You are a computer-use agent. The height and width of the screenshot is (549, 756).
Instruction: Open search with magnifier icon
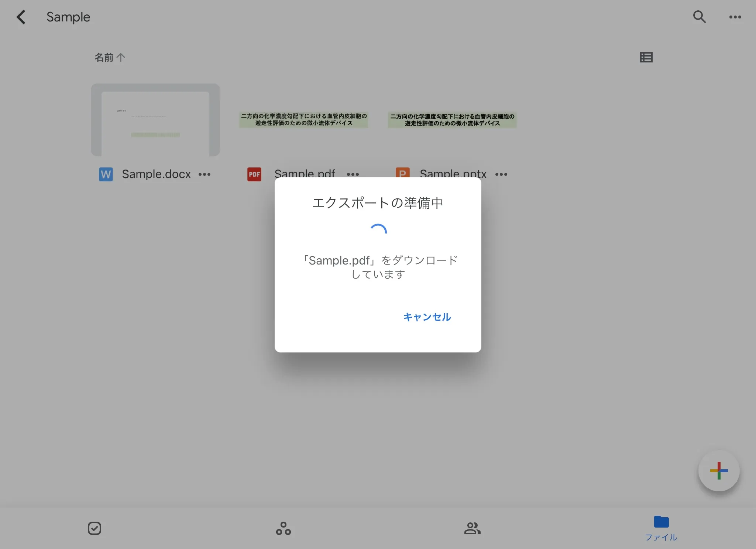(699, 17)
